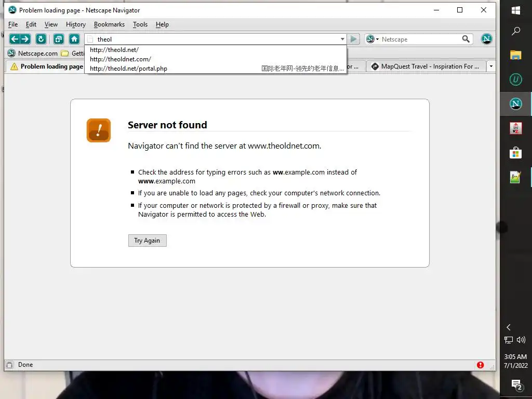
Task: Open the Bookmarks menu
Action: [109, 24]
